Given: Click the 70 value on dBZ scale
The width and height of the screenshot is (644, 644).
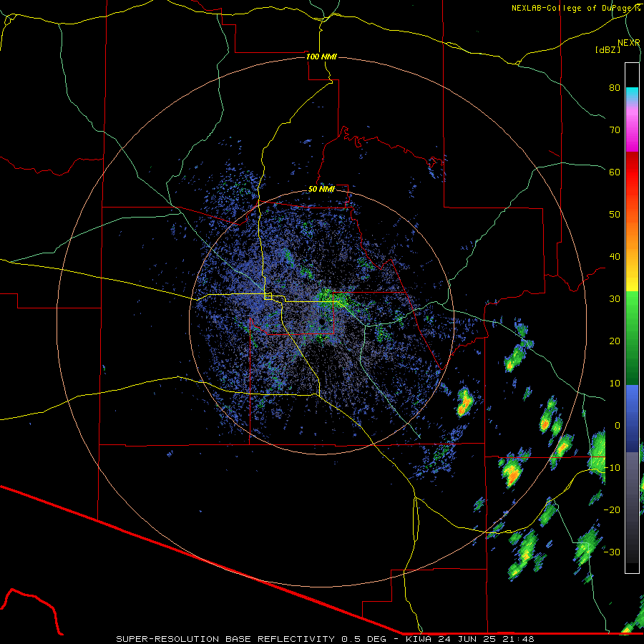Looking at the screenshot, I should tap(615, 130).
